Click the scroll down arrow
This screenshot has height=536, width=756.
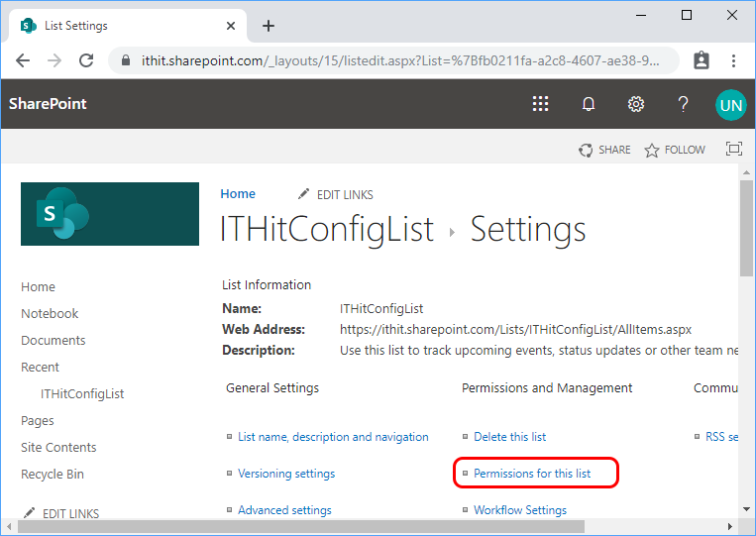(x=746, y=509)
